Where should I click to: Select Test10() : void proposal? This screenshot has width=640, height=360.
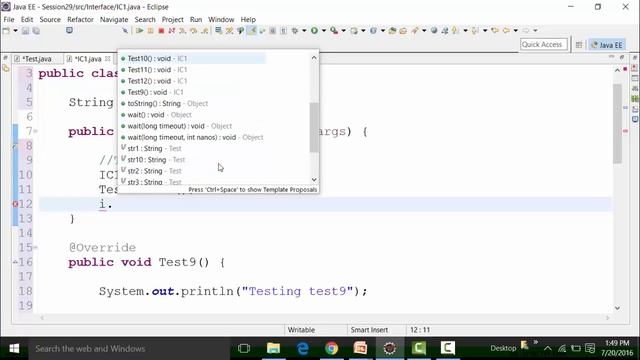193,59
